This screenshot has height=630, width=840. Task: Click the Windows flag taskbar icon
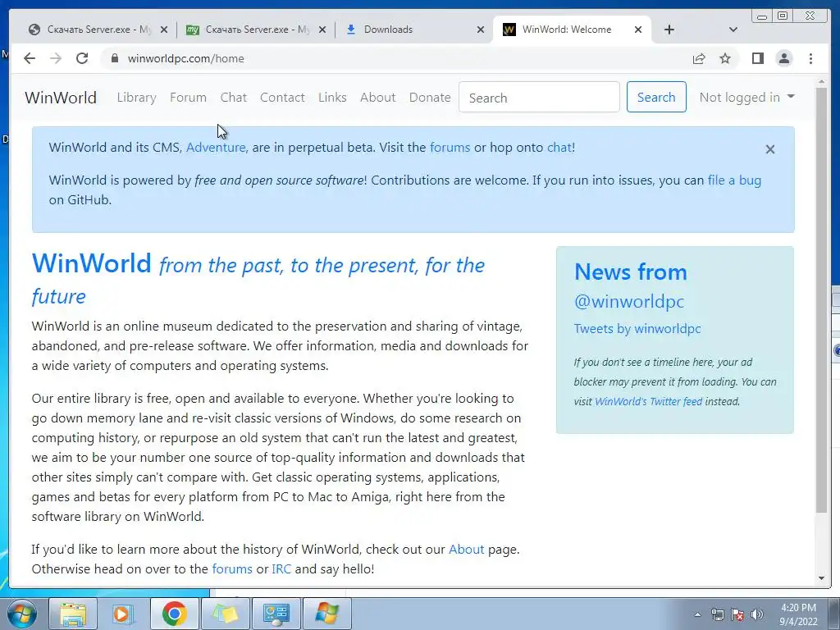(327, 614)
